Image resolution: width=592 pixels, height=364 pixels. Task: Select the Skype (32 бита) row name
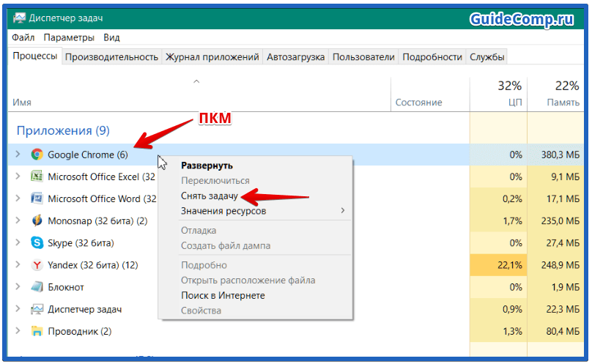(81, 243)
